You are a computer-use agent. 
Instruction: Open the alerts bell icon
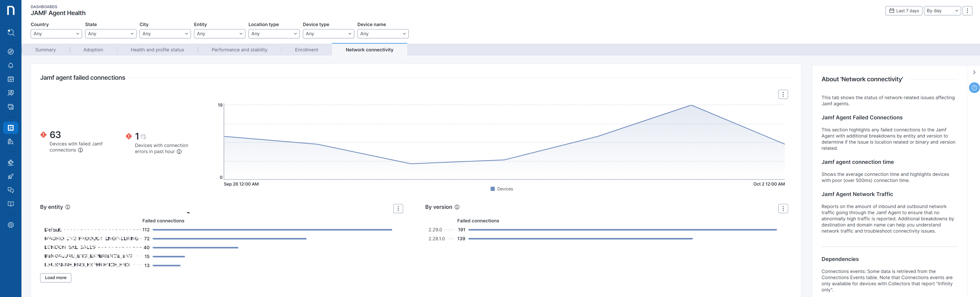(x=11, y=65)
